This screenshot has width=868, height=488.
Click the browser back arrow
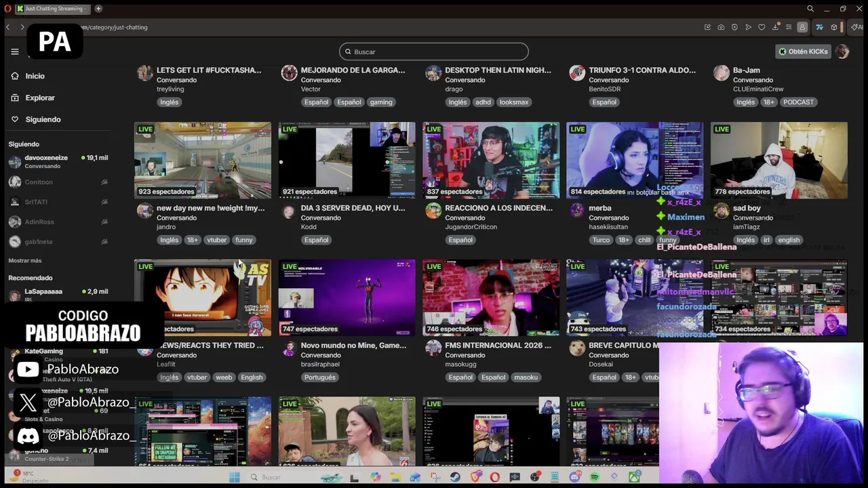pos(7,27)
